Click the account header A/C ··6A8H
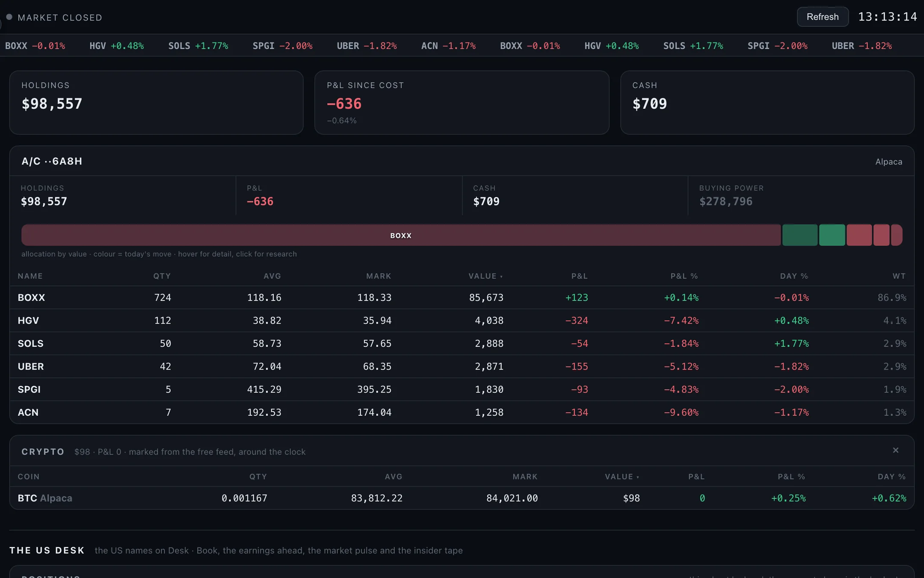Viewport: 924px width, 578px height. click(52, 161)
